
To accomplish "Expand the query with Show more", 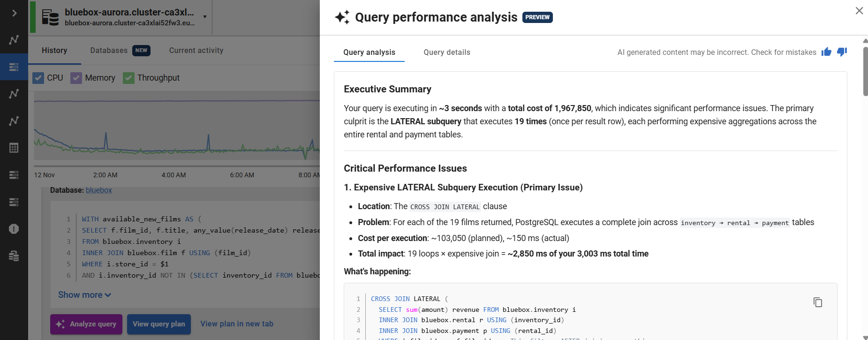I will click(84, 295).
